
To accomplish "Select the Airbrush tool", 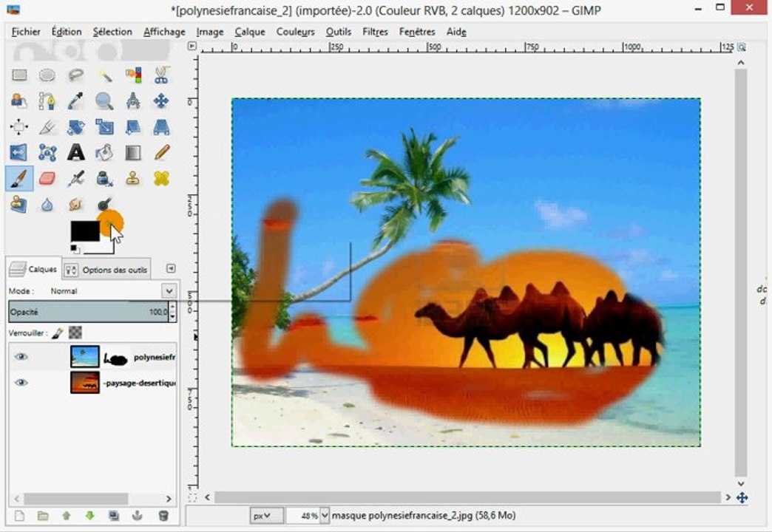I will (76, 178).
